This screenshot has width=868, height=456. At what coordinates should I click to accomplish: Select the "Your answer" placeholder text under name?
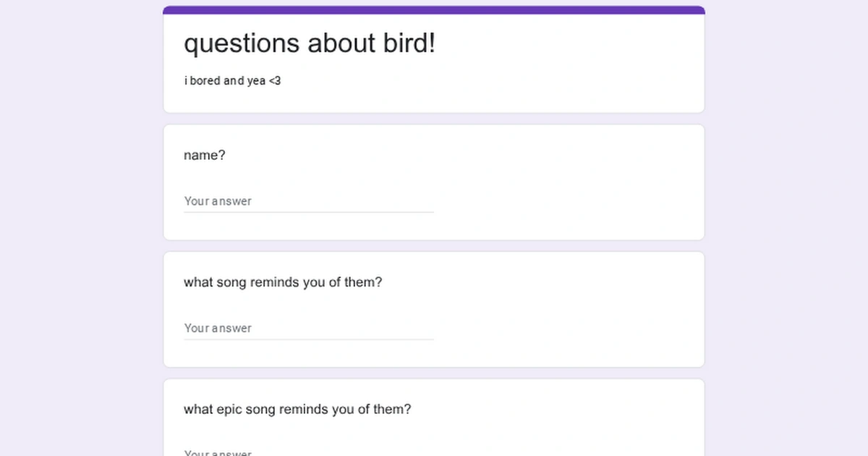click(x=218, y=201)
